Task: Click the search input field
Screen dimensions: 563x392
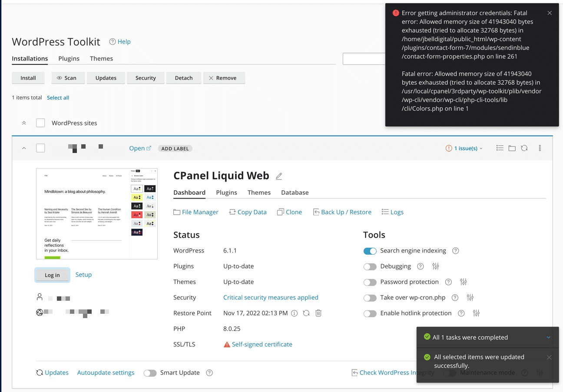Action: [x=364, y=59]
